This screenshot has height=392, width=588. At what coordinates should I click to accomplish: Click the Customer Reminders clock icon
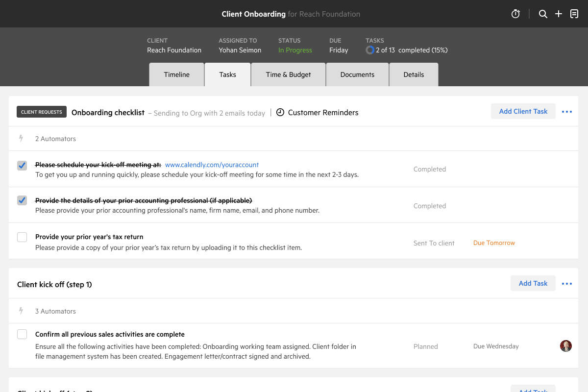coord(280,112)
